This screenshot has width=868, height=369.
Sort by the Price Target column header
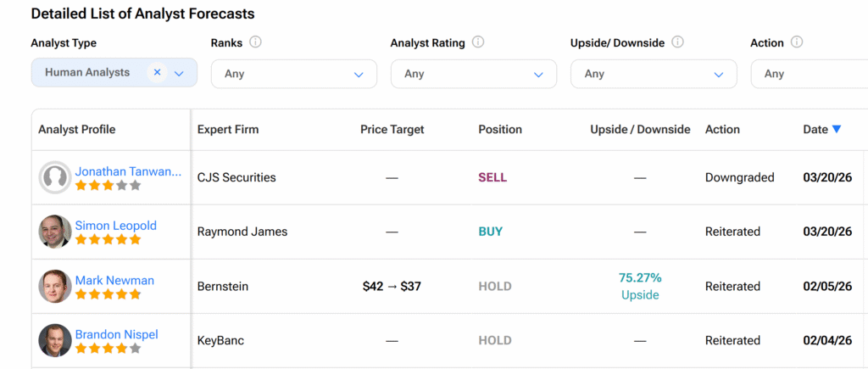[x=392, y=130]
